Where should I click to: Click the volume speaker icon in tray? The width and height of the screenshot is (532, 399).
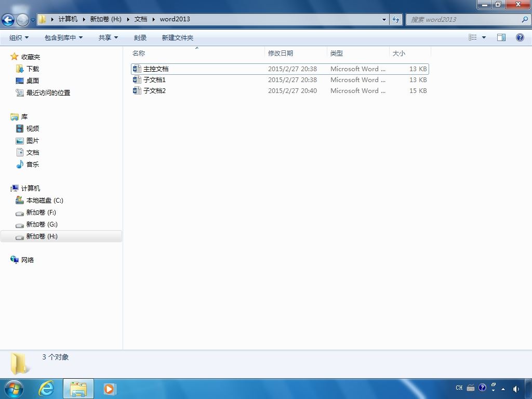pos(516,389)
